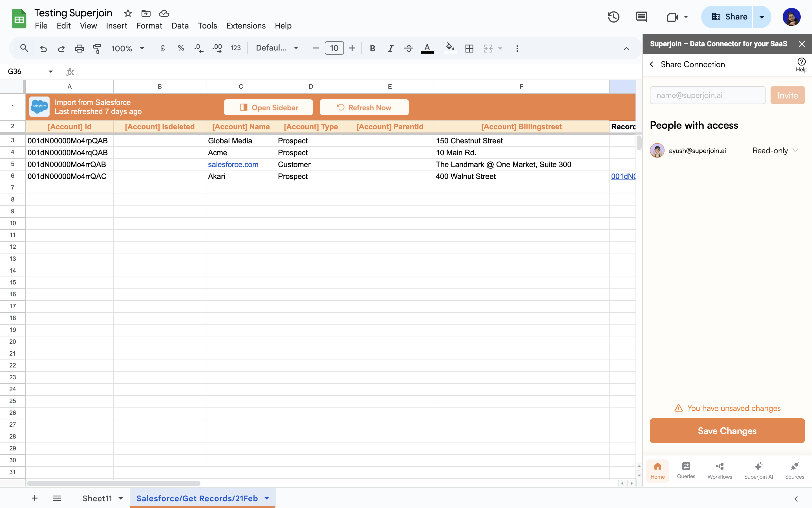
Task: Open the Extensions menu
Action: 246,25
